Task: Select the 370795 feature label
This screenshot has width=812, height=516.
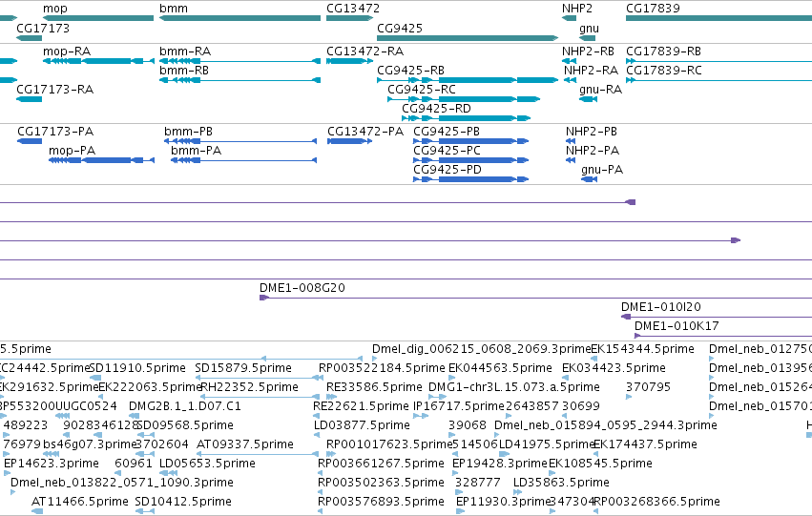Action: [x=648, y=387]
